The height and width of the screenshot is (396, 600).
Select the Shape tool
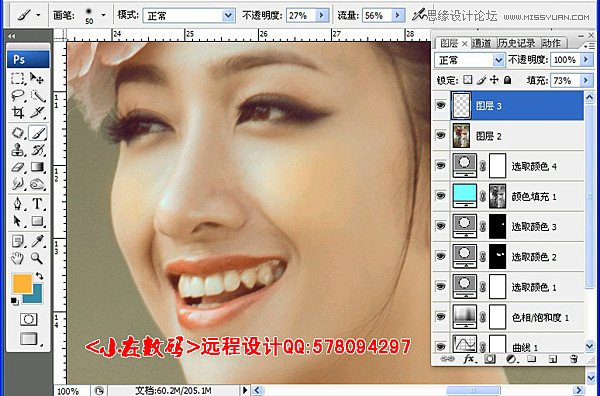37,221
